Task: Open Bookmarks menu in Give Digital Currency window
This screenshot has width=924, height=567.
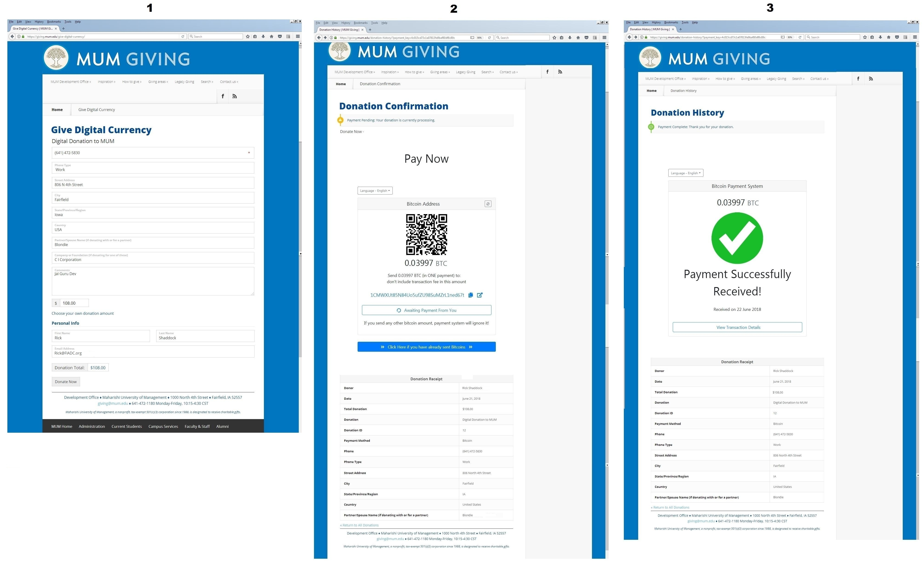Action: [x=54, y=22]
